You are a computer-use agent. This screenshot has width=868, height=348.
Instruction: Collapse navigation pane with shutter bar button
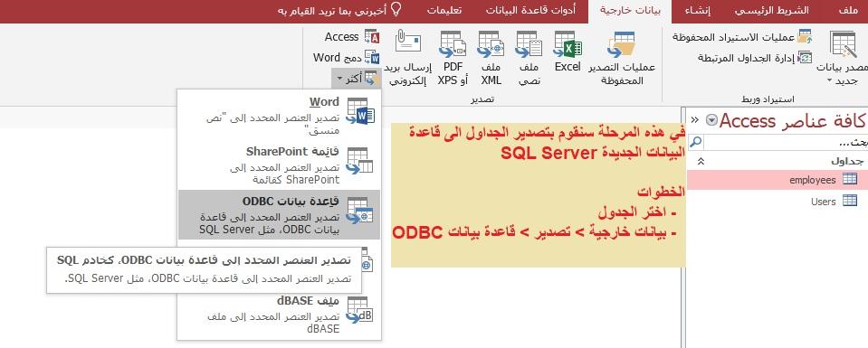tap(695, 120)
